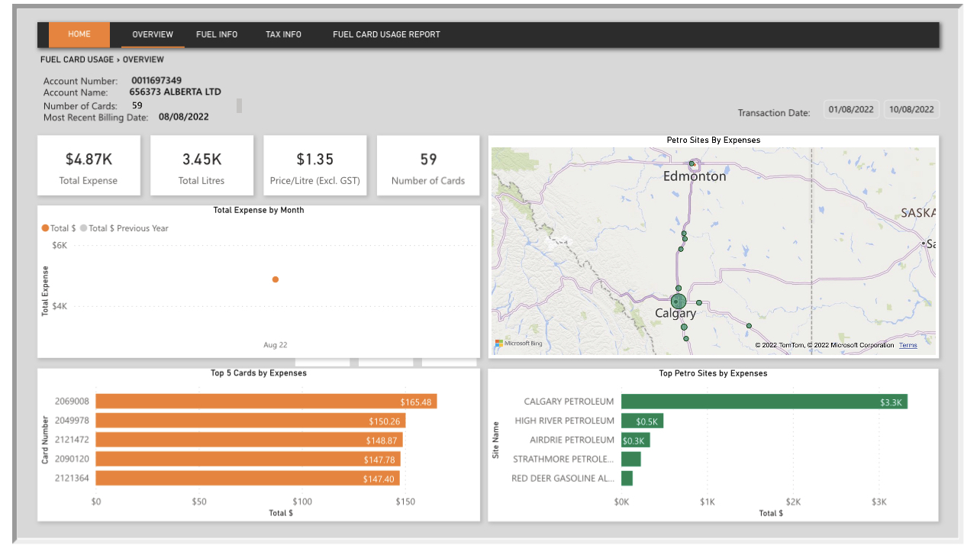Switch to the OVERVIEW tab
Screen dimensions: 980x555
153,34
